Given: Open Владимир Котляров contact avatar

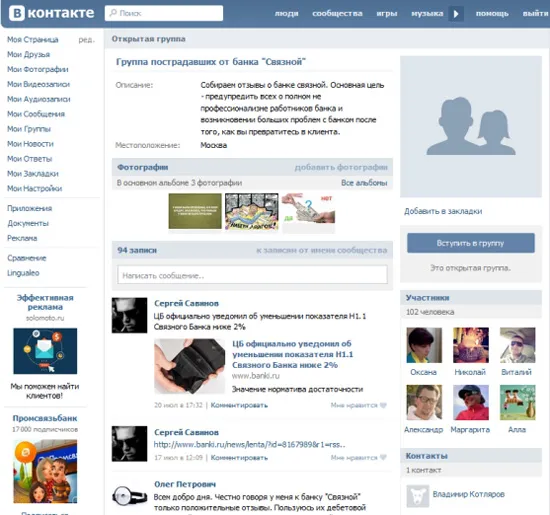Looking at the screenshot, I should coord(417,496).
